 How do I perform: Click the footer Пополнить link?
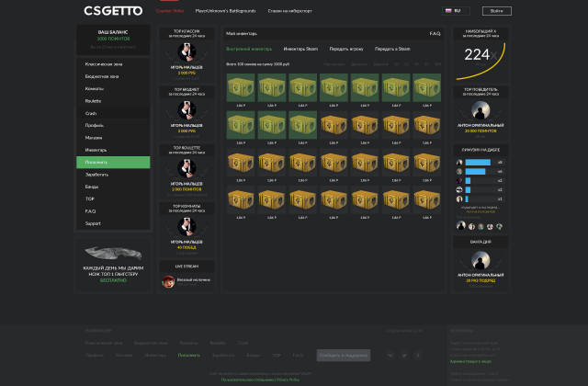pos(189,356)
